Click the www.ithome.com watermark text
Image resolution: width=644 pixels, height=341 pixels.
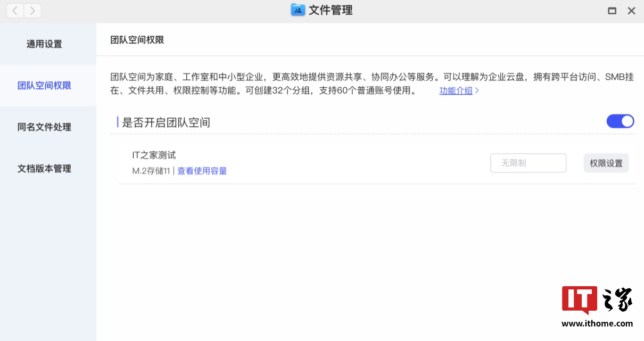click(x=597, y=323)
